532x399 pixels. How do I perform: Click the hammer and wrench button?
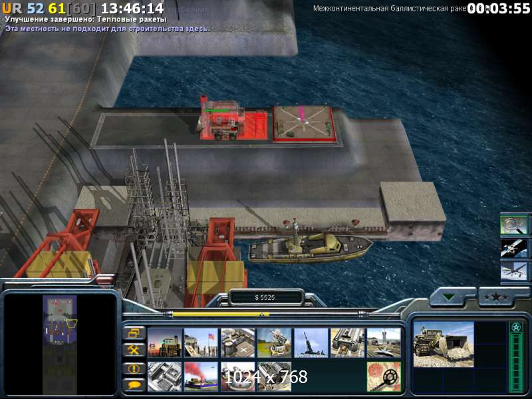coord(134,350)
